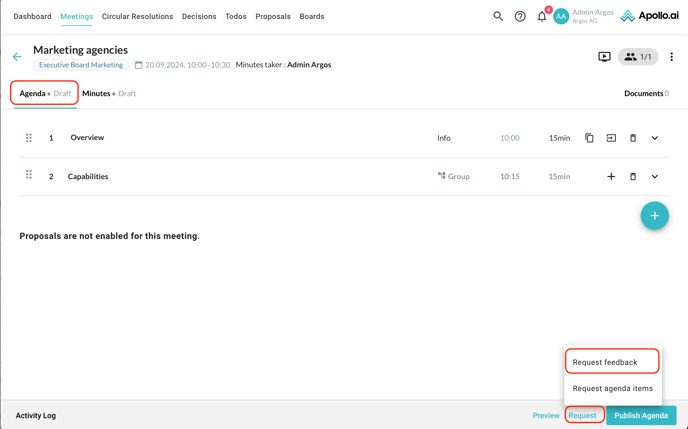The image size is (688, 429).
Task: Open the notifications bell
Action: (x=542, y=16)
